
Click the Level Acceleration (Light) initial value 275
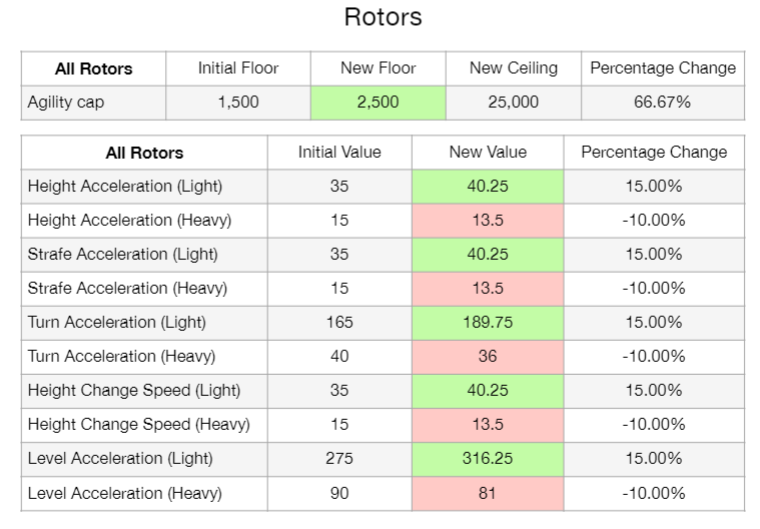(339, 458)
